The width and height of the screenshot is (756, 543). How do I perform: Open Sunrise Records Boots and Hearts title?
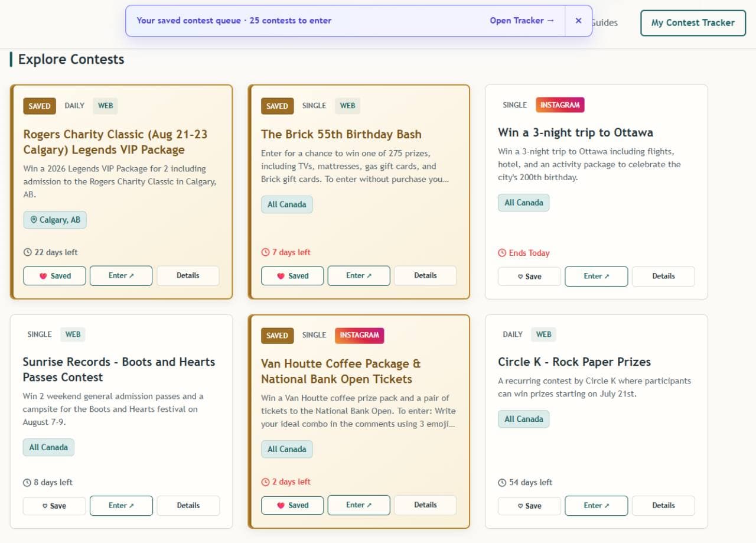coord(119,370)
